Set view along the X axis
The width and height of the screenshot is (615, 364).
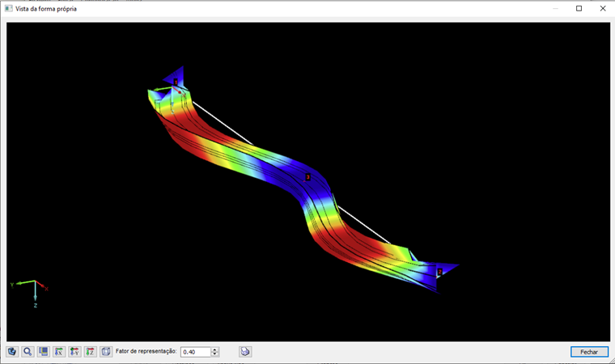(59, 351)
